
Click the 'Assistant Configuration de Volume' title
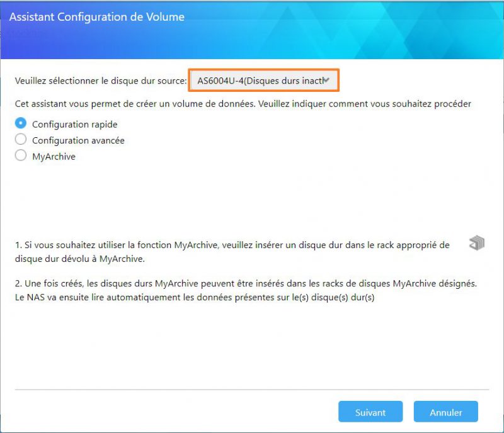pos(97,17)
